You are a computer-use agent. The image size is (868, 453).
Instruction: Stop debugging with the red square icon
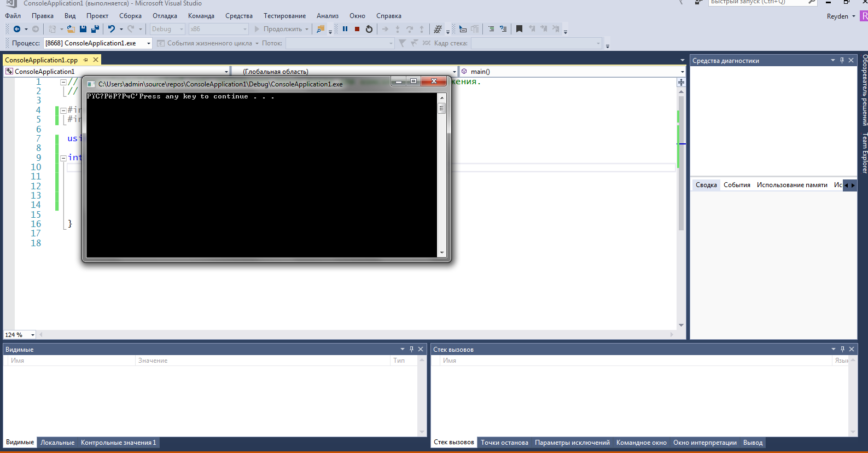[x=357, y=29]
